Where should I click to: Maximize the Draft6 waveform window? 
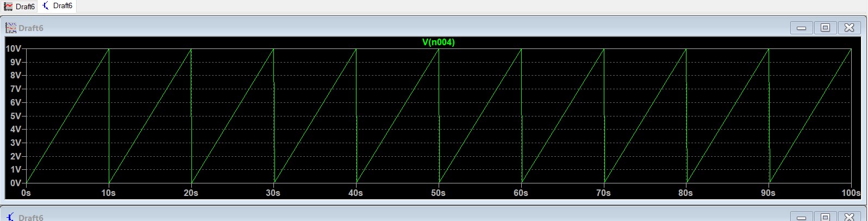[825, 28]
